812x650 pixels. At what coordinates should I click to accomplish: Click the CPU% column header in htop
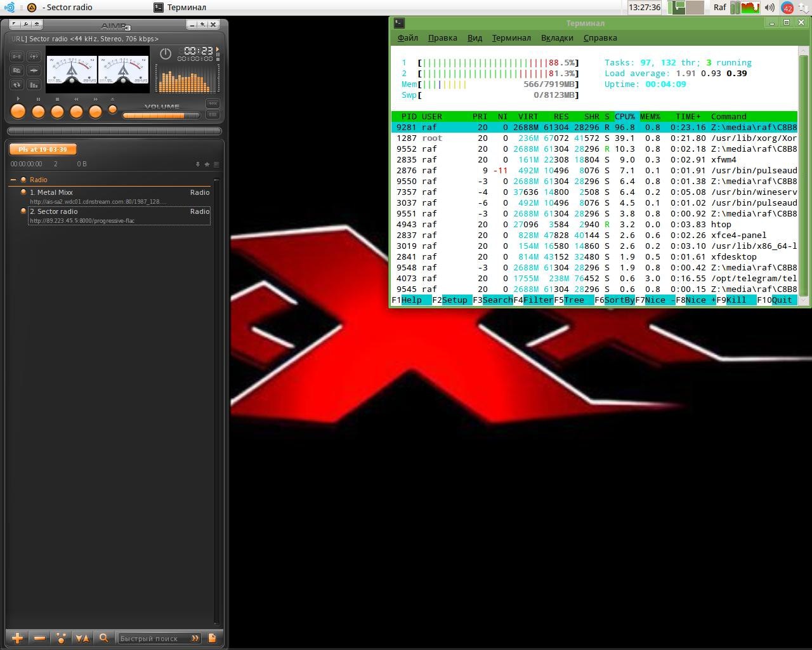pos(625,117)
